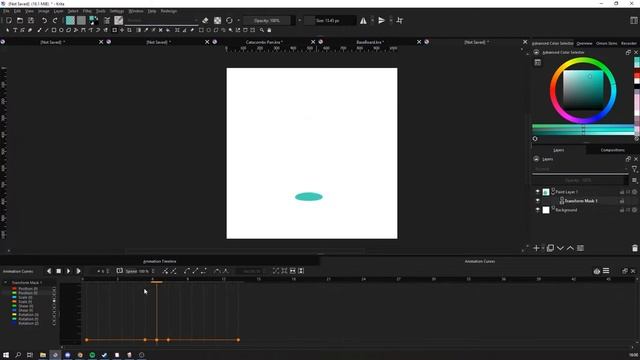Hide Paint Layer 1
The image size is (640, 360).
coord(538,192)
